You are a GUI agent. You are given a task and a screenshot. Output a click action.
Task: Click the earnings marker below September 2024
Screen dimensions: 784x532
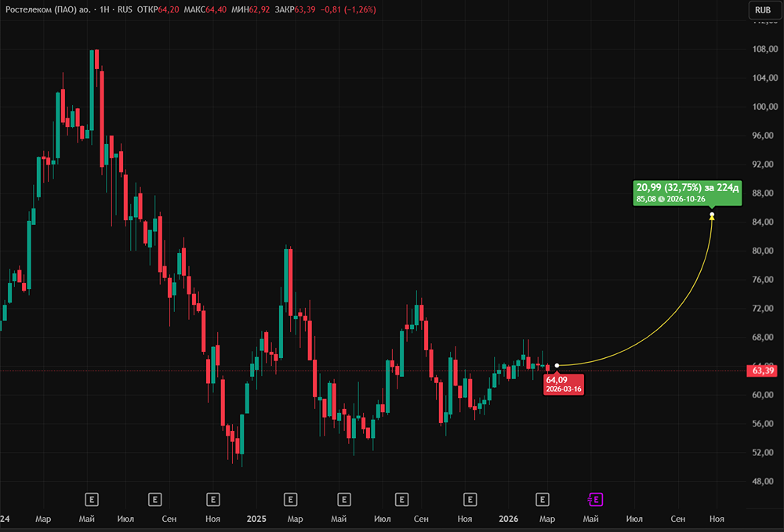155,500
